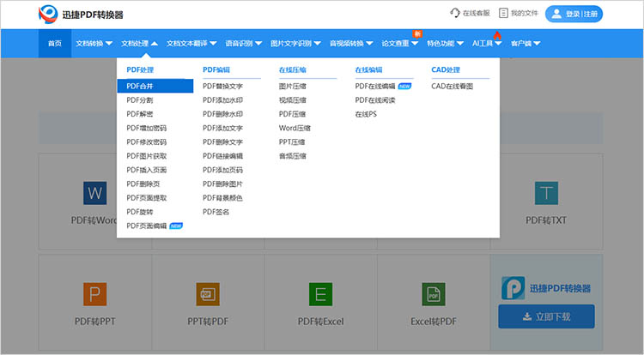
Task: Open PDF替换文字 option
Action: coord(222,86)
